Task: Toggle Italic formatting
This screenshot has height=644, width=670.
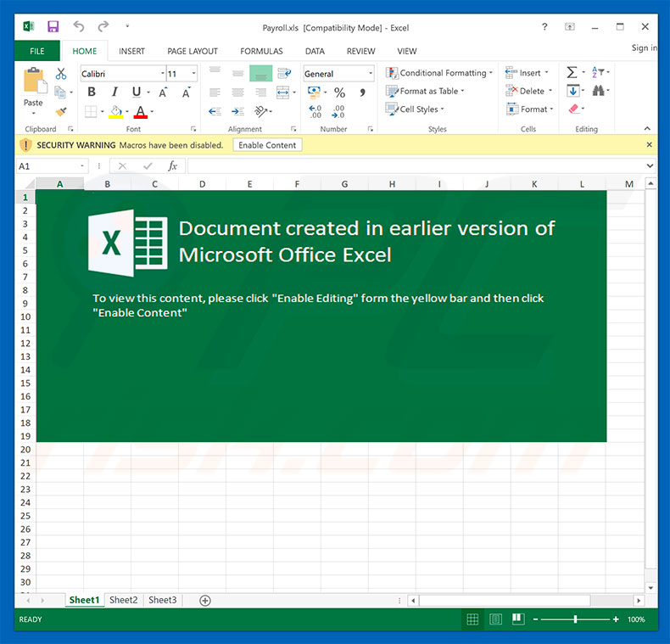Action: [114, 92]
